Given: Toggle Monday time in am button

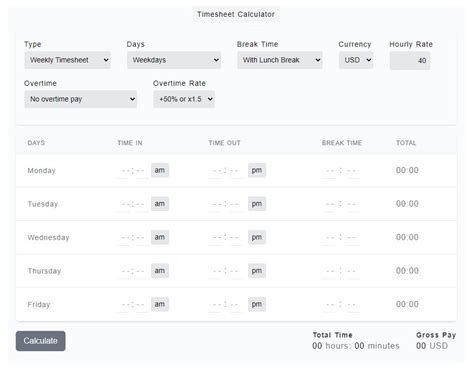Looking at the screenshot, I should click(160, 170).
